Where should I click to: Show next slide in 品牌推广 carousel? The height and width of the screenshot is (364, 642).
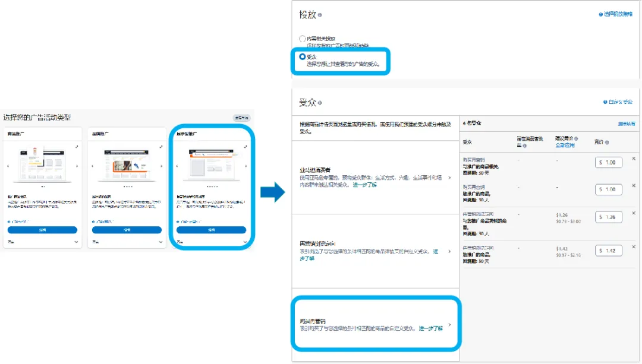tap(161, 166)
